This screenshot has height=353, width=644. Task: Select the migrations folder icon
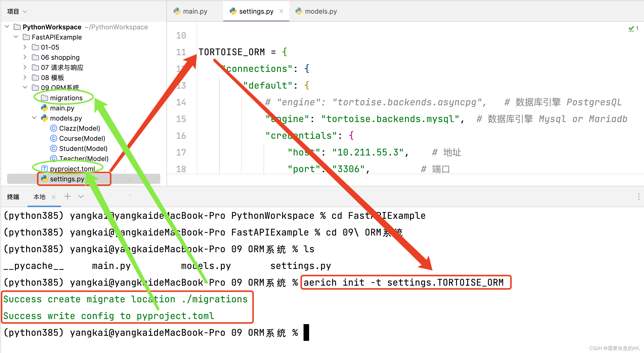tap(44, 98)
